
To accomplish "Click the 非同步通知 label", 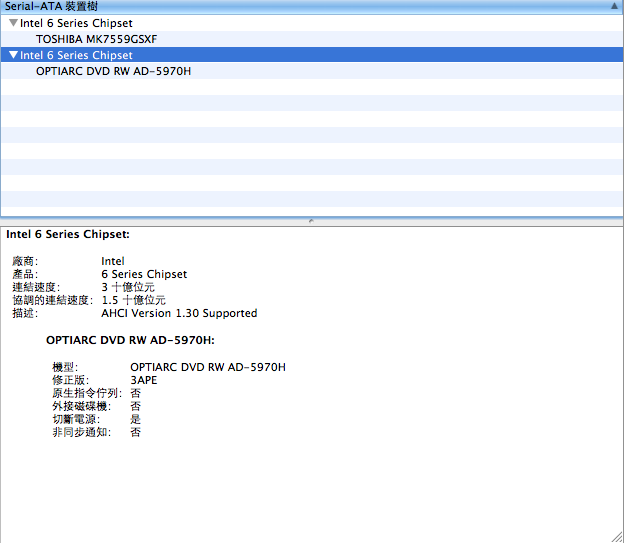I will 81,432.
